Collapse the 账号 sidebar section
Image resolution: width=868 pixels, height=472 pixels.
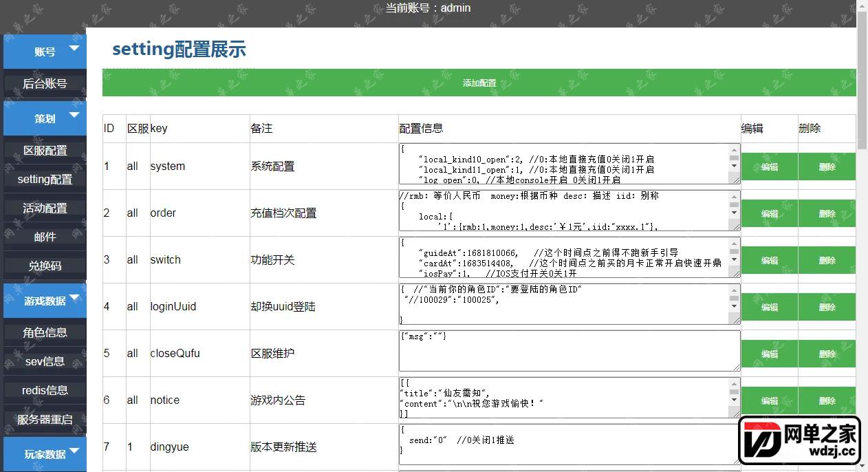45,52
